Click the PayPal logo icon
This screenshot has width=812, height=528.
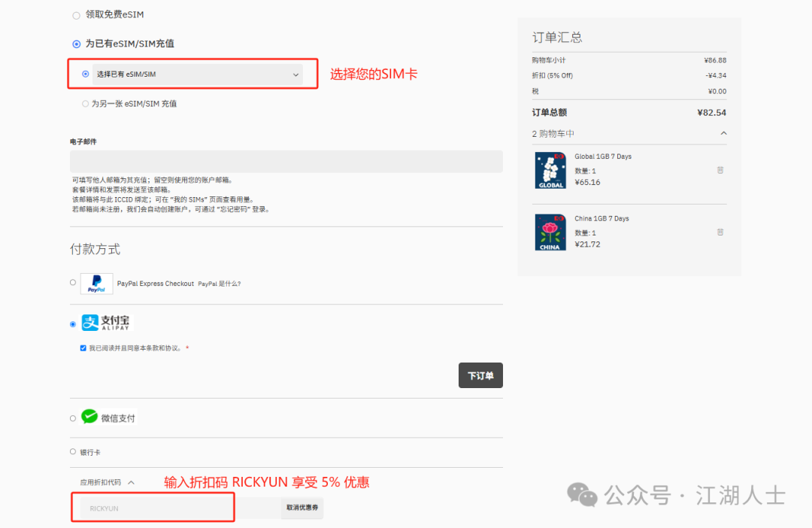point(97,284)
